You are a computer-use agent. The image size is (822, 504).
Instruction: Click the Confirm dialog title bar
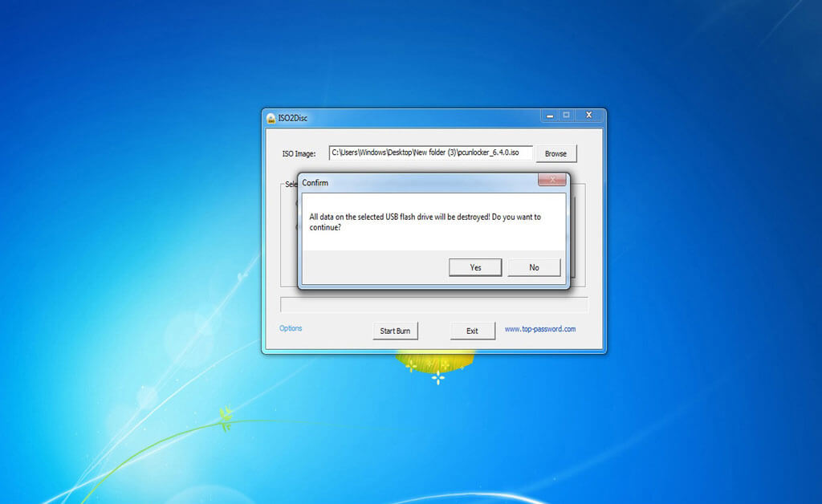[401, 182]
